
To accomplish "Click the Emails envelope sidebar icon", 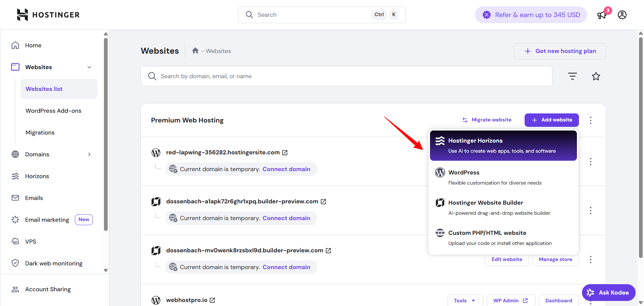I will pyautogui.click(x=15, y=198).
